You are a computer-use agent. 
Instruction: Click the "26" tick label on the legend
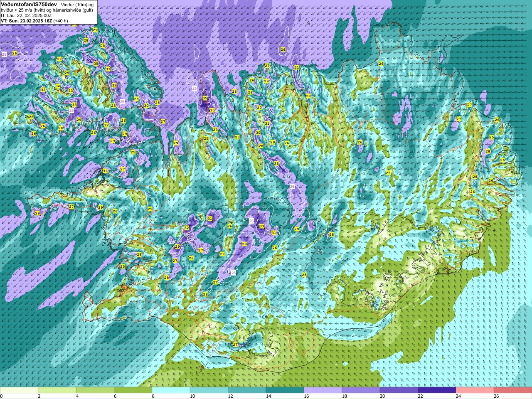(x=496, y=396)
